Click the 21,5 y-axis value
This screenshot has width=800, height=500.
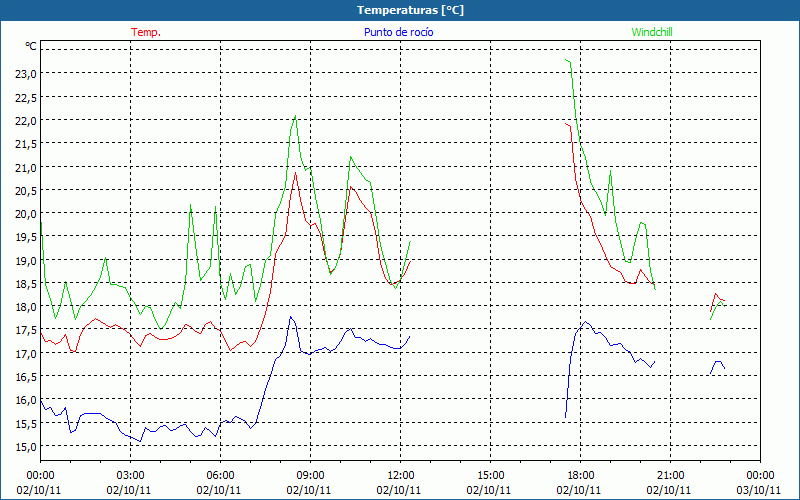(x=26, y=144)
